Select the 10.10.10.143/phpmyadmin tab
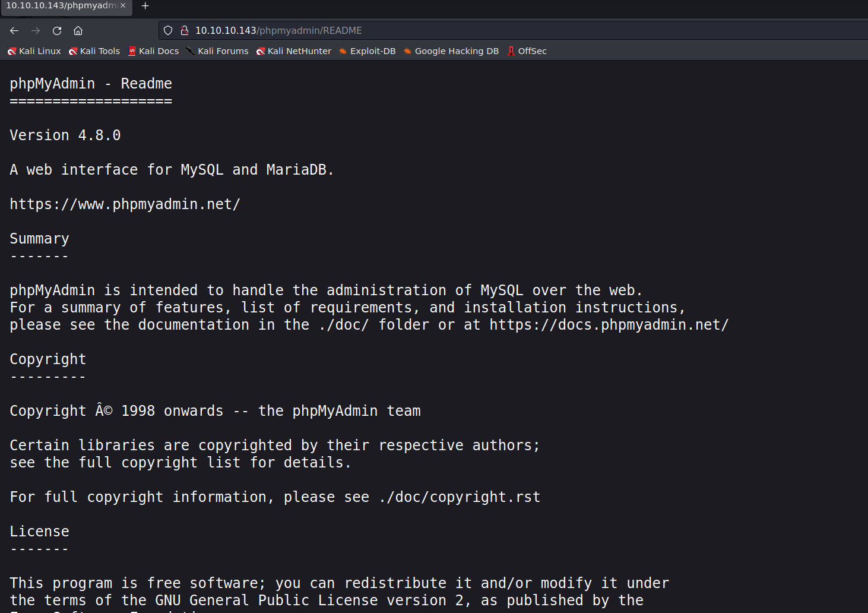This screenshot has width=868, height=613. tap(66, 6)
